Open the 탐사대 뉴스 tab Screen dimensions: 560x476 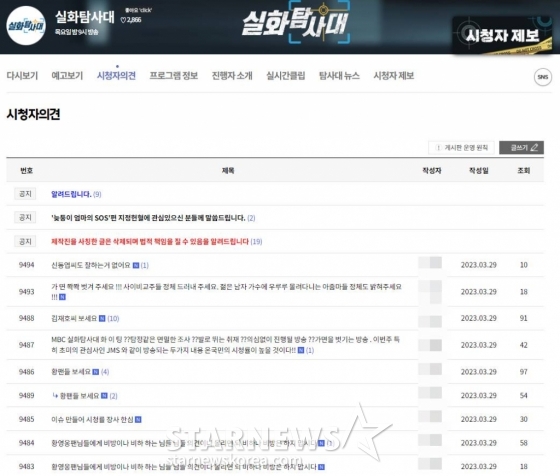tap(339, 76)
